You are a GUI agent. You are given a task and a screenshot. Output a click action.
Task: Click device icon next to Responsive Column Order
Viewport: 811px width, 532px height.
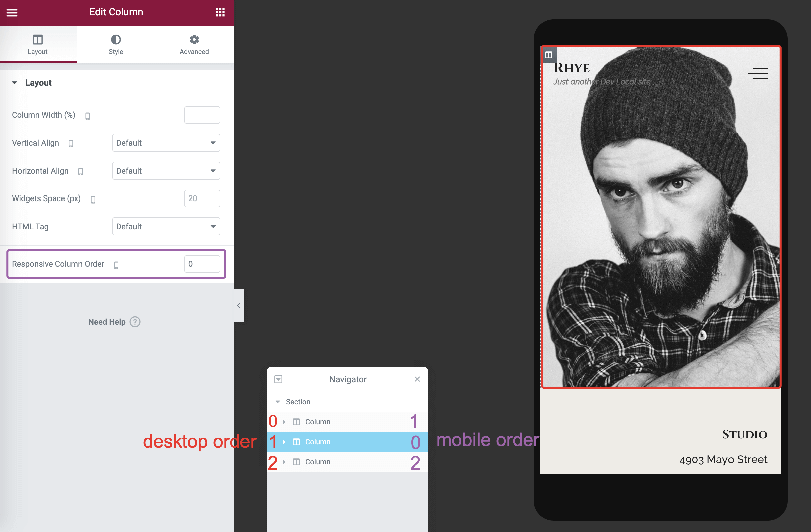point(116,265)
